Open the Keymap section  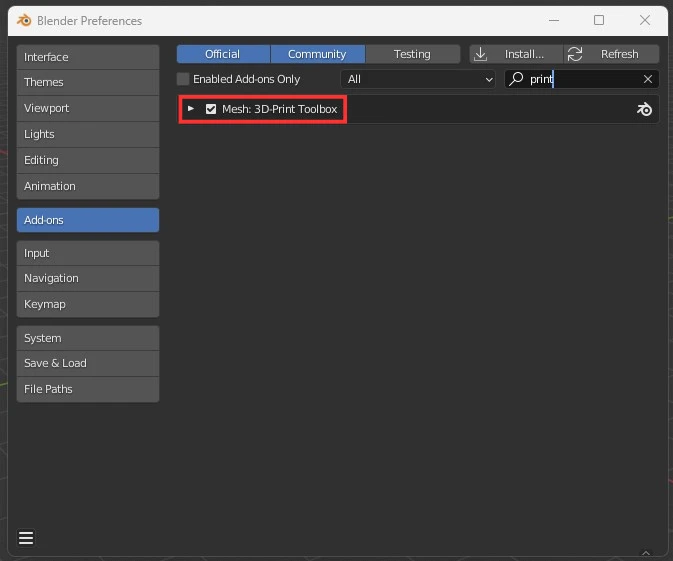point(88,304)
